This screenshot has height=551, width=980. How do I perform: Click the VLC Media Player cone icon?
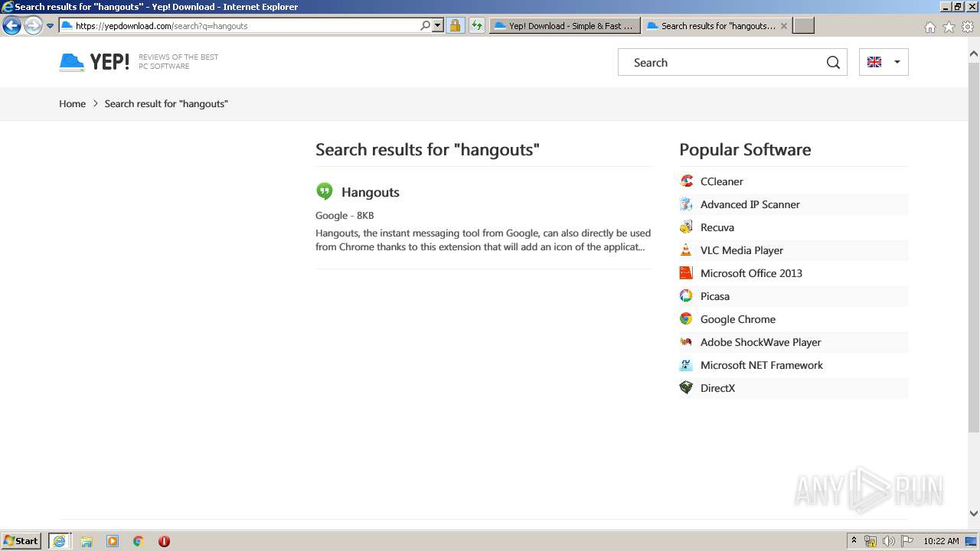[686, 250]
